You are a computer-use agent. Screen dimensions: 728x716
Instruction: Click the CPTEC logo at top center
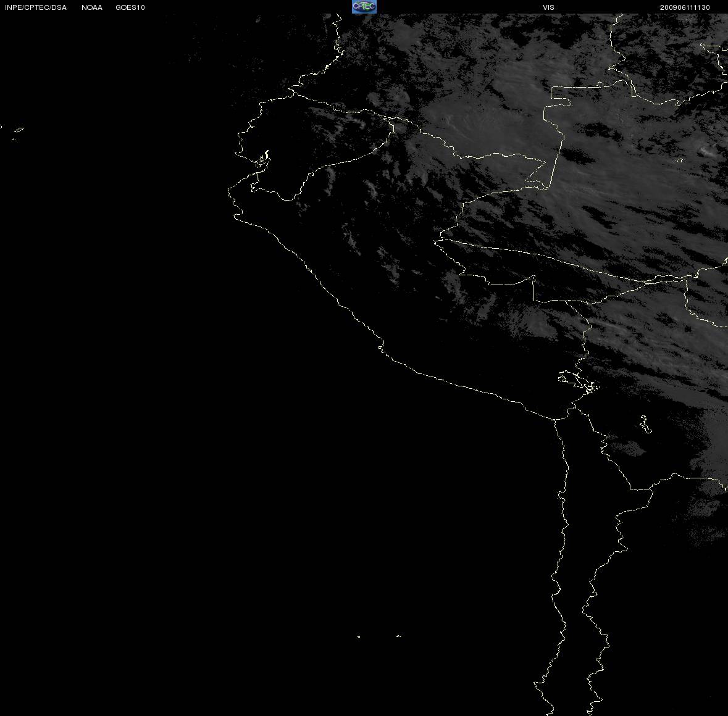point(364,7)
